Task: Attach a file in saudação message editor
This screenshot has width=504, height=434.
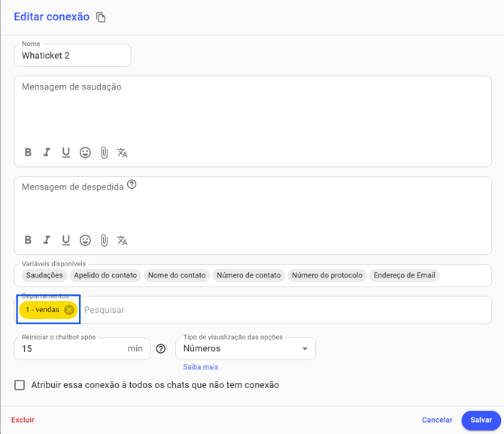Action: [104, 153]
